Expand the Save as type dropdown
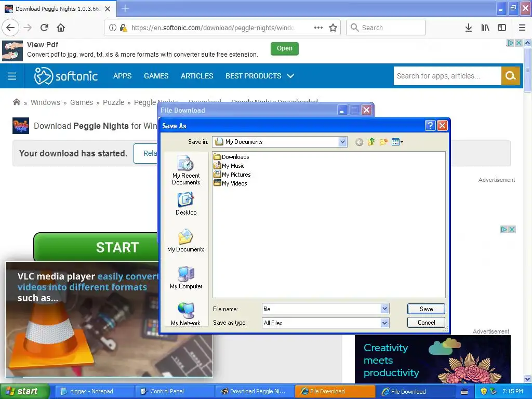This screenshot has width=532, height=399. (384, 323)
